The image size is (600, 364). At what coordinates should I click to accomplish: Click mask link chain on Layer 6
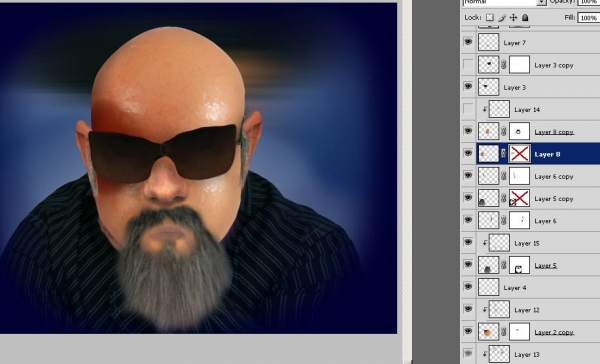[504, 220]
